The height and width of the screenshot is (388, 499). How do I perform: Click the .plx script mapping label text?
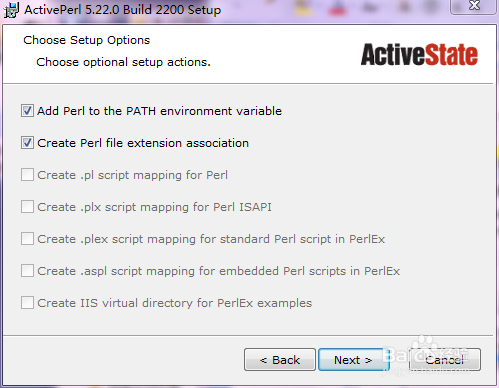pyautogui.click(x=154, y=207)
